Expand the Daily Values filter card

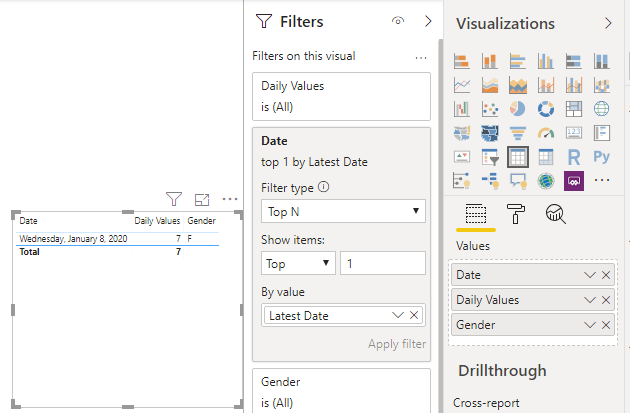(x=342, y=96)
